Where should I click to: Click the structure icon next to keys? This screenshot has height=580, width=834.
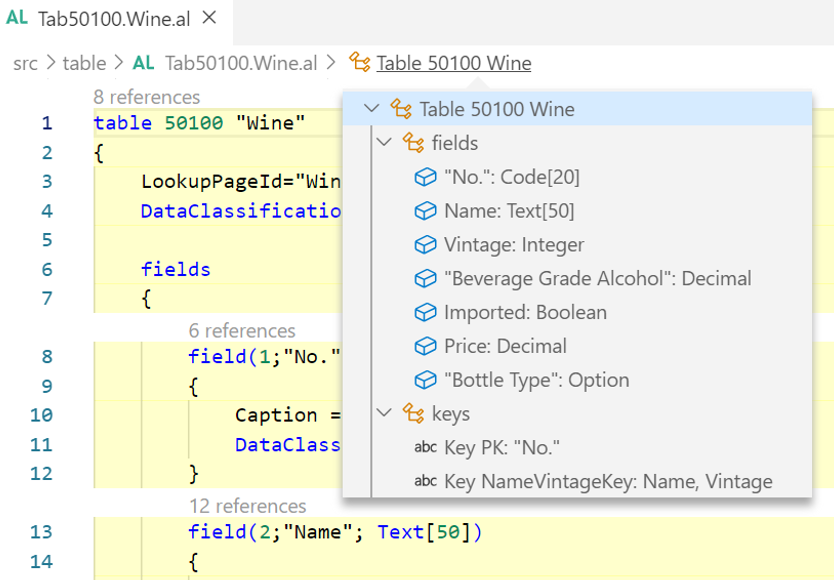(413, 414)
